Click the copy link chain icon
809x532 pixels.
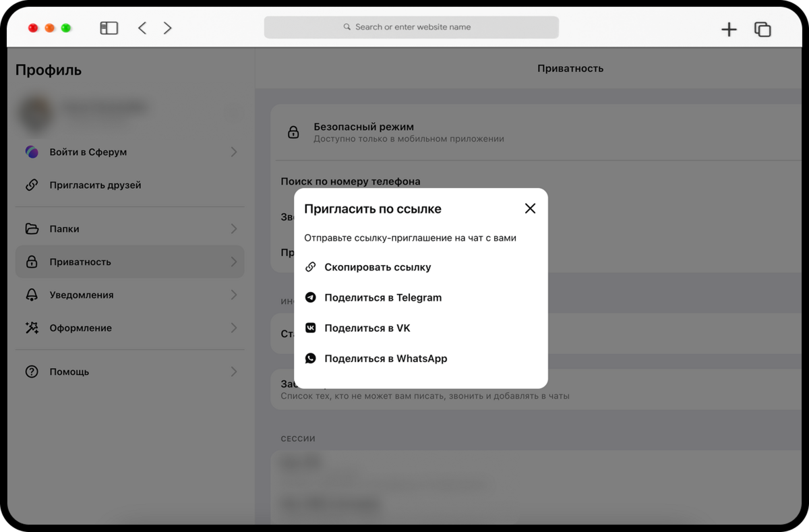pyautogui.click(x=311, y=267)
